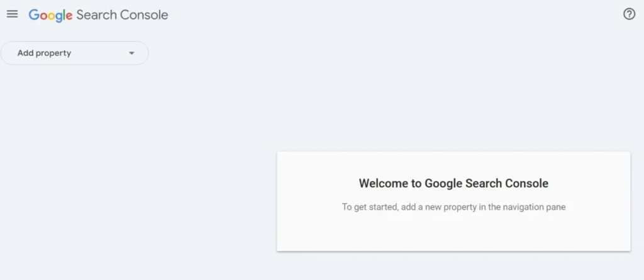This screenshot has height=280, width=644.
Task: Click the blue G of the Google logo
Action: coord(34,14)
